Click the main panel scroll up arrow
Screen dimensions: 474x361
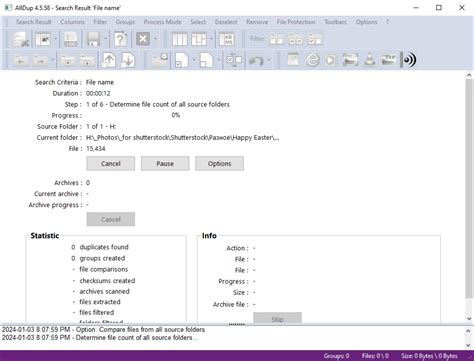coord(469,76)
